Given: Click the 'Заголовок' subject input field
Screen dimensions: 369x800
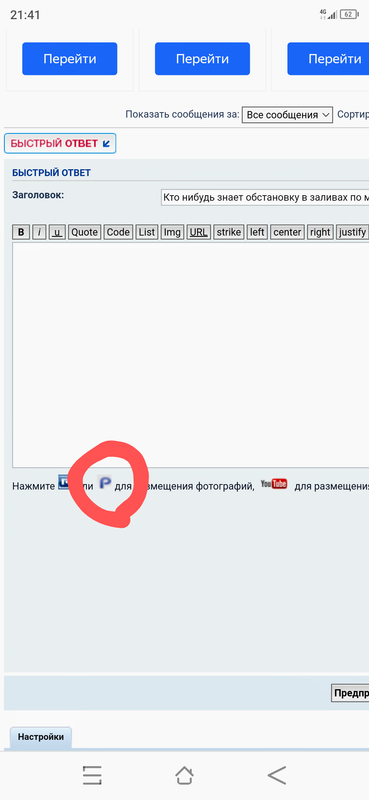Looking at the screenshot, I should pyautogui.click(x=265, y=197).
